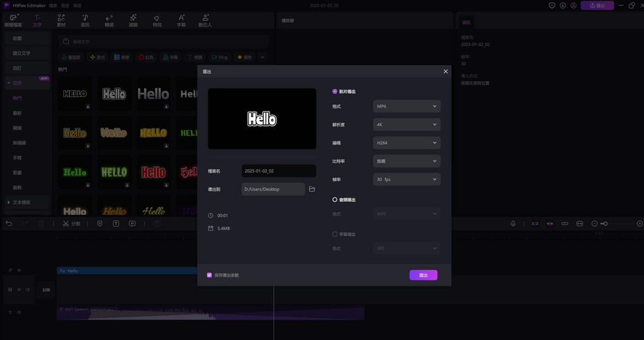Viewport: 644px width, 340px height.
Task: Click the undo arrow in timeline toolbar
Action: [x=9, y=224]
